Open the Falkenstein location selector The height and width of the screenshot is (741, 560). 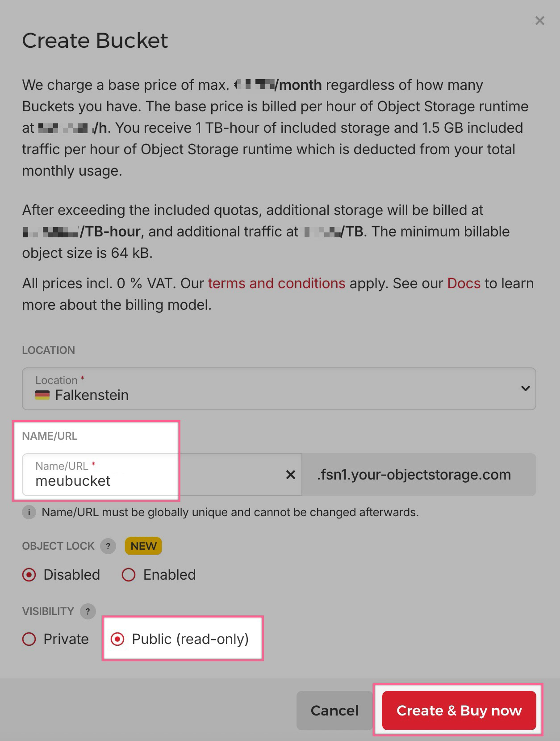pyautogui.click(x=279, y=389)
